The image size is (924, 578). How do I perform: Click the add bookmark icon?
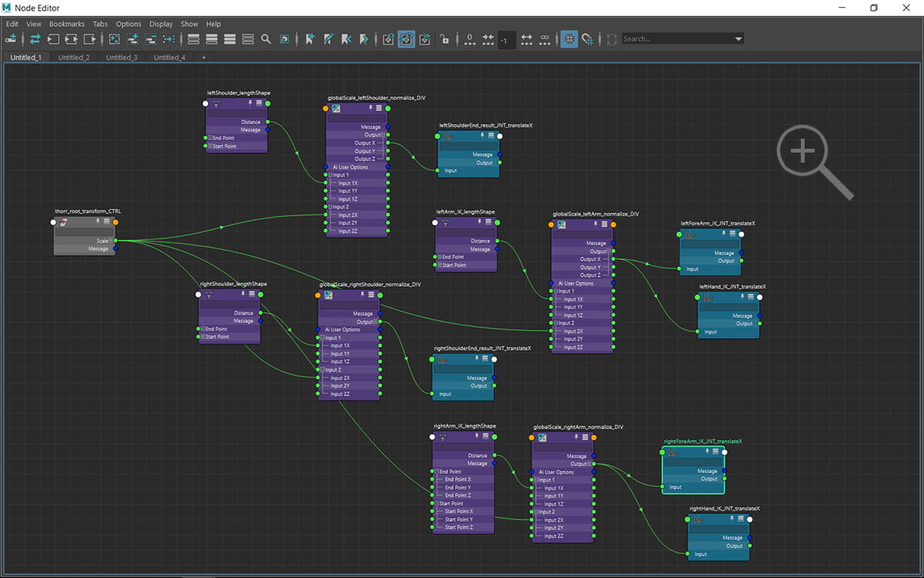(310, 39)
